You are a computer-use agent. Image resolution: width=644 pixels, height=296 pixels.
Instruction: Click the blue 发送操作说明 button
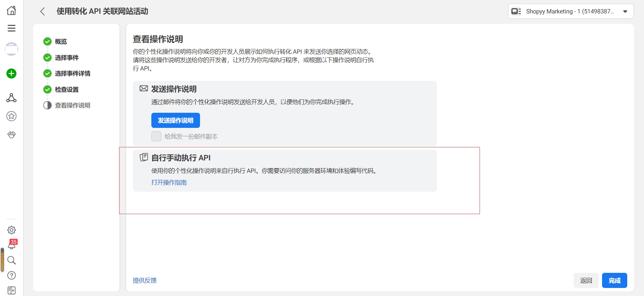click(x=176, y=120)
